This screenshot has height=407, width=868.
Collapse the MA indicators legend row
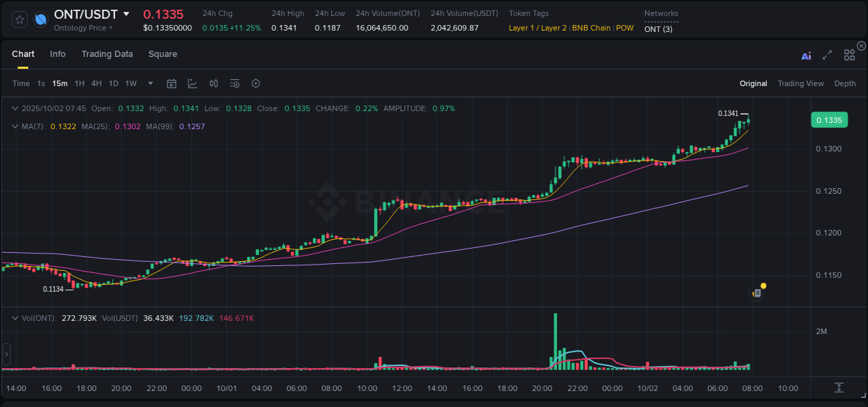click(x=13, y=126)
